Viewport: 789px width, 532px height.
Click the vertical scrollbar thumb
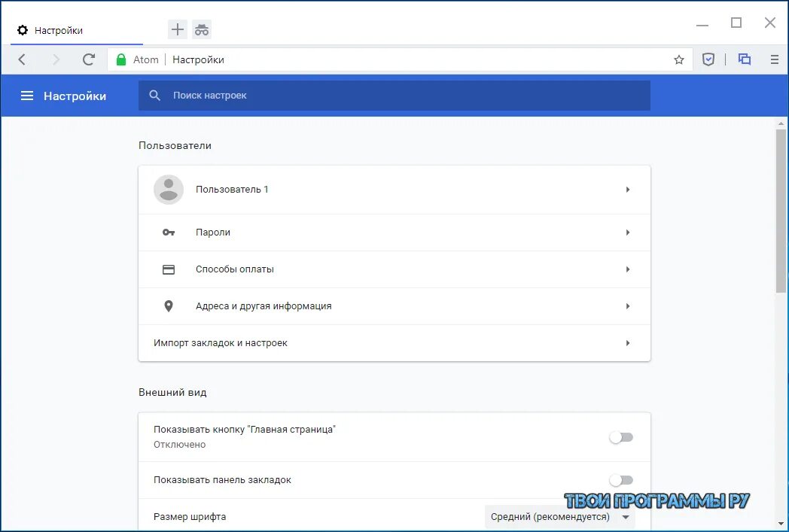(781, 211)
